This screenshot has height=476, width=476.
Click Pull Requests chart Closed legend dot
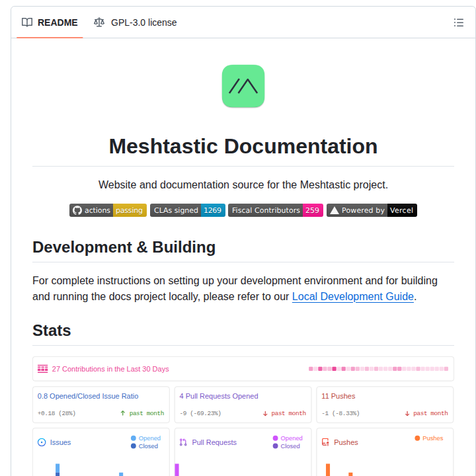pyautogui.click(x=275, y=446)
